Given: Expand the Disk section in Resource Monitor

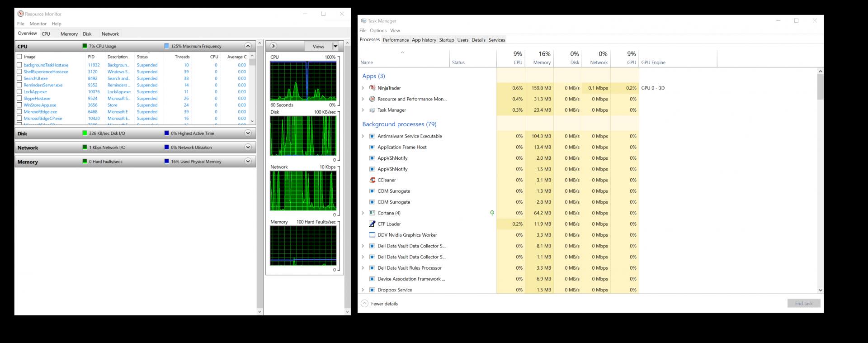Looking at the screenshot, I should [248, 133].
